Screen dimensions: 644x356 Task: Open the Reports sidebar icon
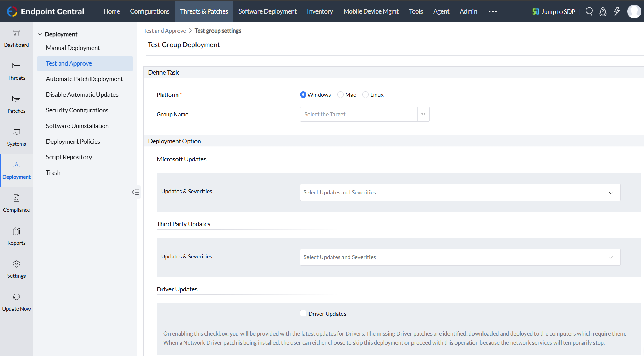point(16,231)
